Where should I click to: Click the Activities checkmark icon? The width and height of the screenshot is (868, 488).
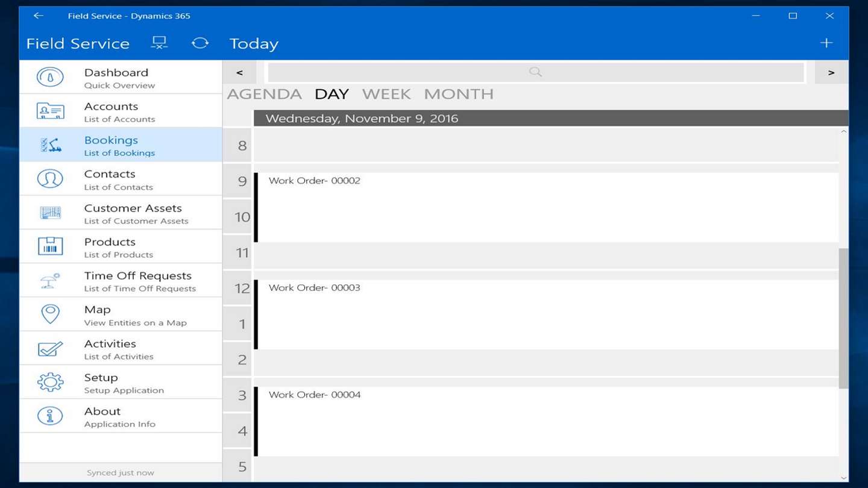coord(50,348)
